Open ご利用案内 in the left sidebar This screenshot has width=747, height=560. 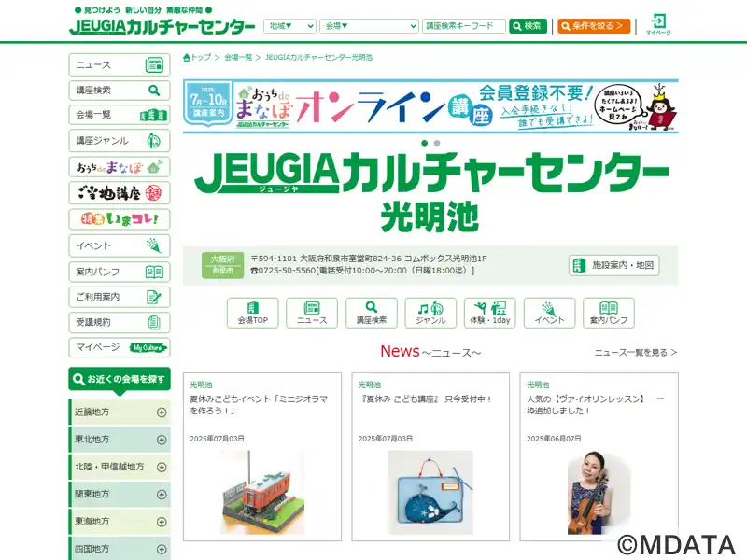click(x=120, y=297)
